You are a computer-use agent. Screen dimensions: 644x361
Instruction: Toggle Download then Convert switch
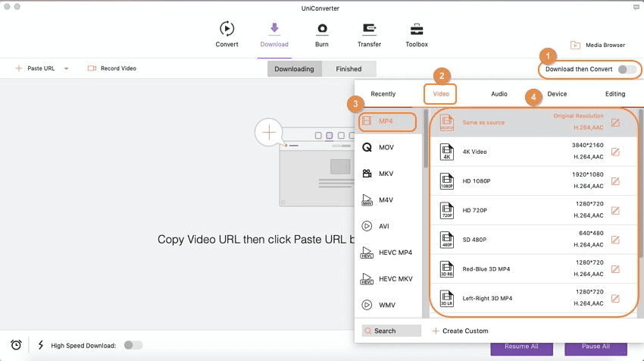[626, 69]
